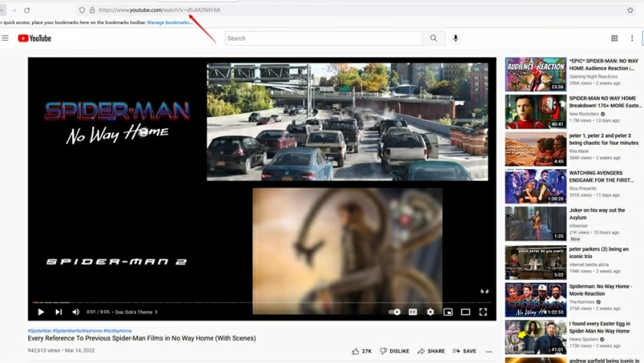Focus the YouTube search field
This screenshot has height=363, width=644.
tap(324, 38)
